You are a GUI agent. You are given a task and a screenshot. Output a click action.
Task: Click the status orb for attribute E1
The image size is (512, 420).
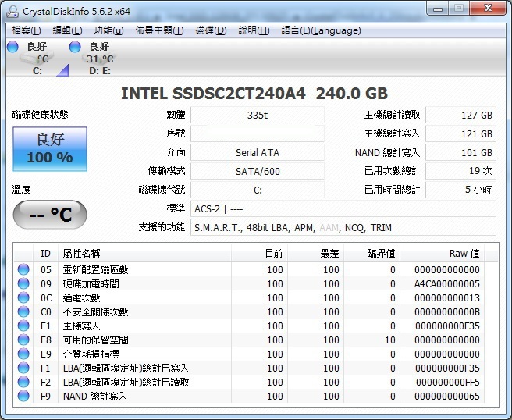(23, 326)
